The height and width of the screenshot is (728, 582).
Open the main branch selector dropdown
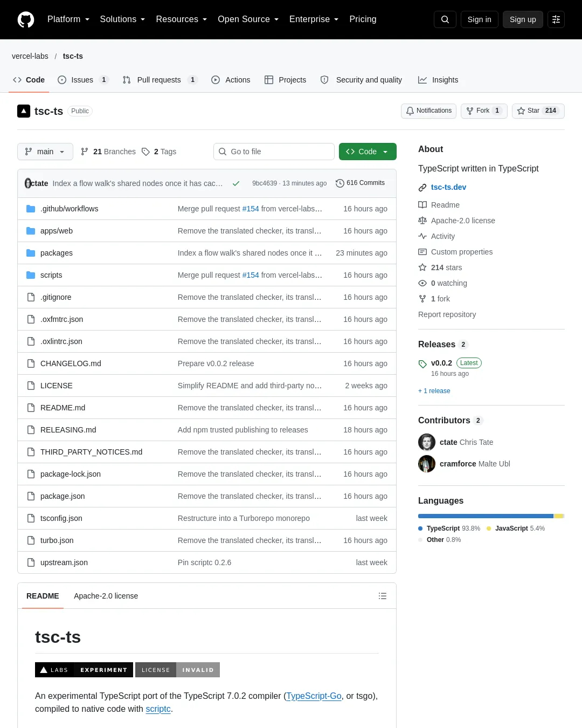pyautogui.click(x=45, y=152)
